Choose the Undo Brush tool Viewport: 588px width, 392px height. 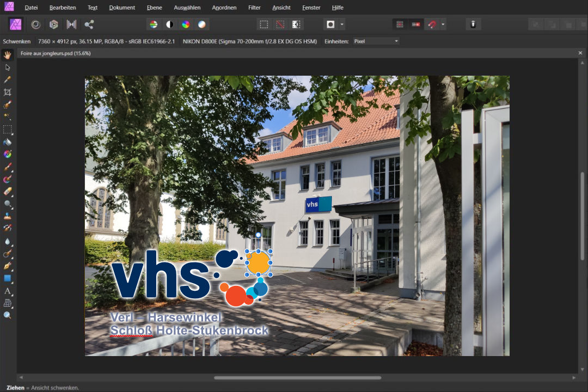pos(8,229)
